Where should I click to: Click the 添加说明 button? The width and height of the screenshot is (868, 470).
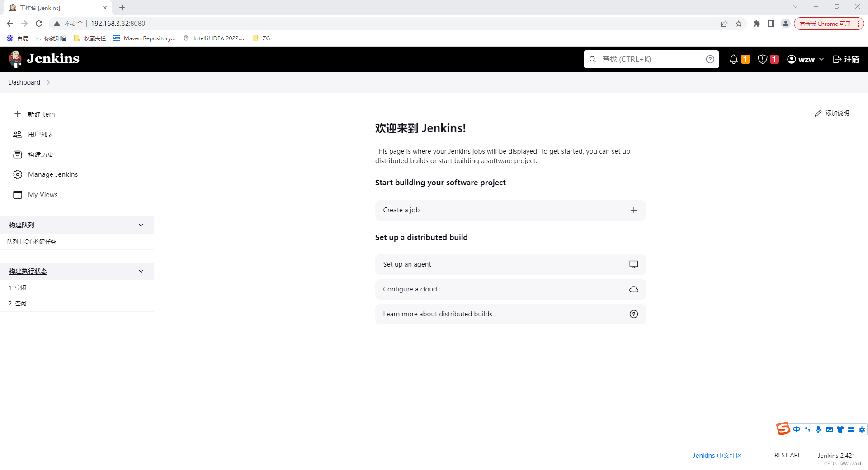tap(832, 113)
